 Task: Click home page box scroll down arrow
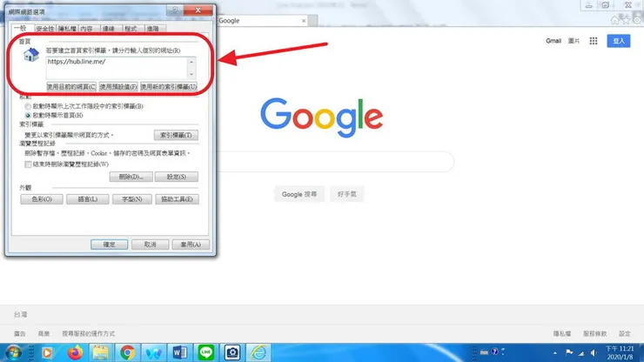[x=191, y=74]
